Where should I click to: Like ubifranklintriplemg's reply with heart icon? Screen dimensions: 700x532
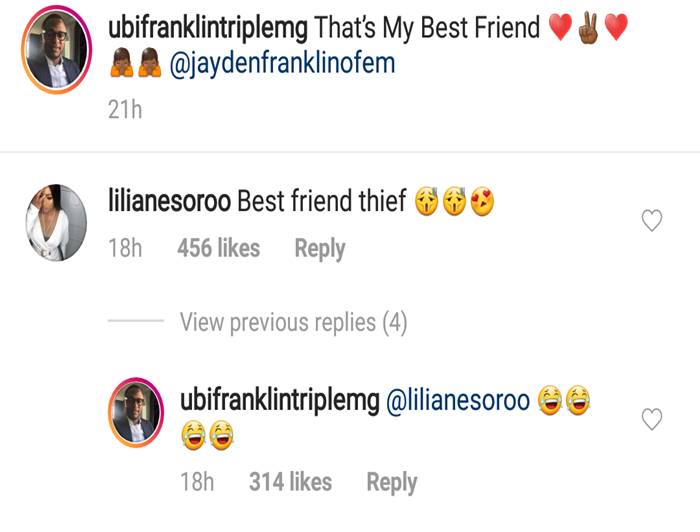pos(652,419)
